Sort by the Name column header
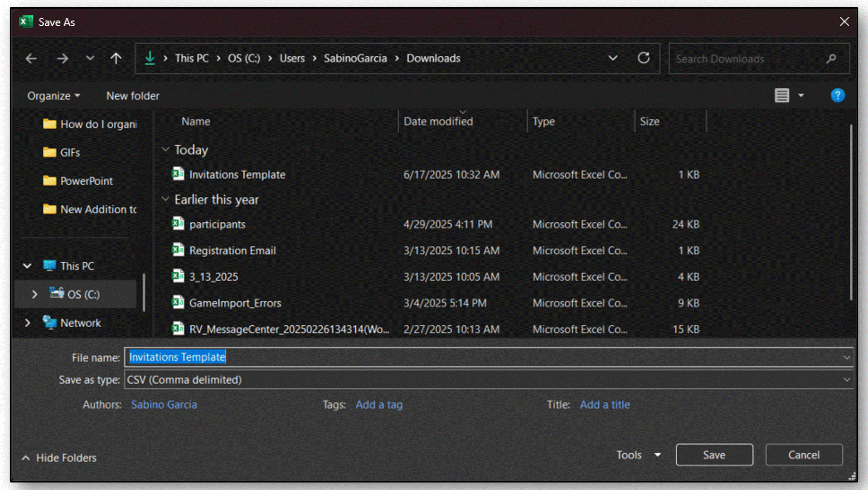 196,122
